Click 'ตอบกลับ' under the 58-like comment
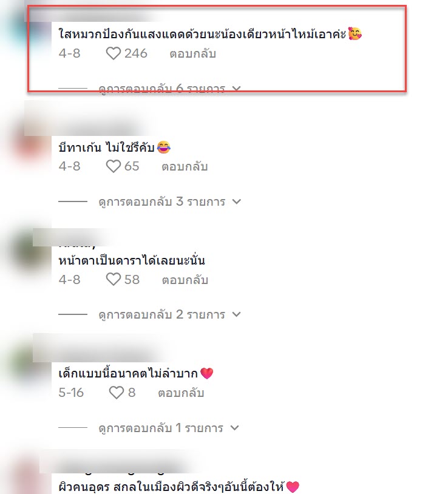Screen dimensions: 448x494 pyautogui.click(x=185, y=280)
